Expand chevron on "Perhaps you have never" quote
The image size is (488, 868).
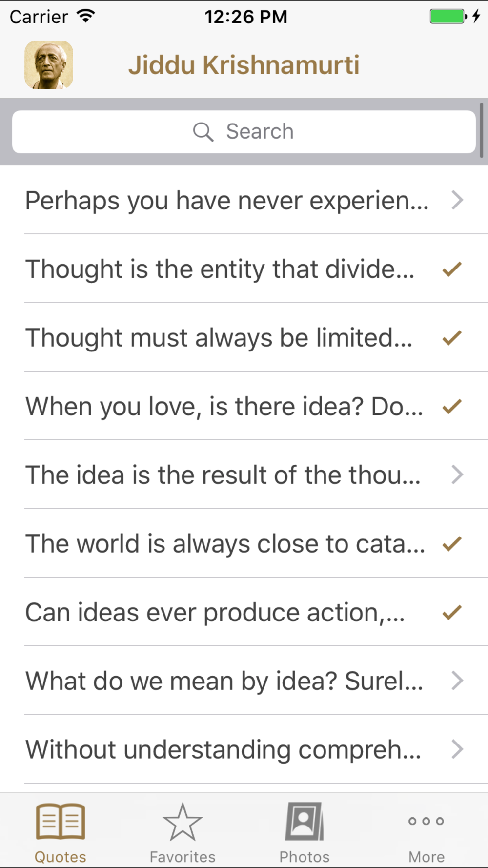click(457, 200)
